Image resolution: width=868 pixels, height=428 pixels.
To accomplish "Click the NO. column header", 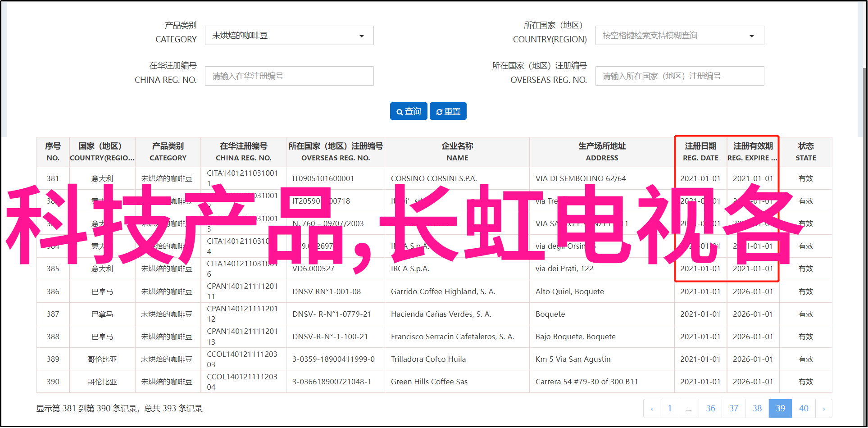I will click(x=53, y=152).
